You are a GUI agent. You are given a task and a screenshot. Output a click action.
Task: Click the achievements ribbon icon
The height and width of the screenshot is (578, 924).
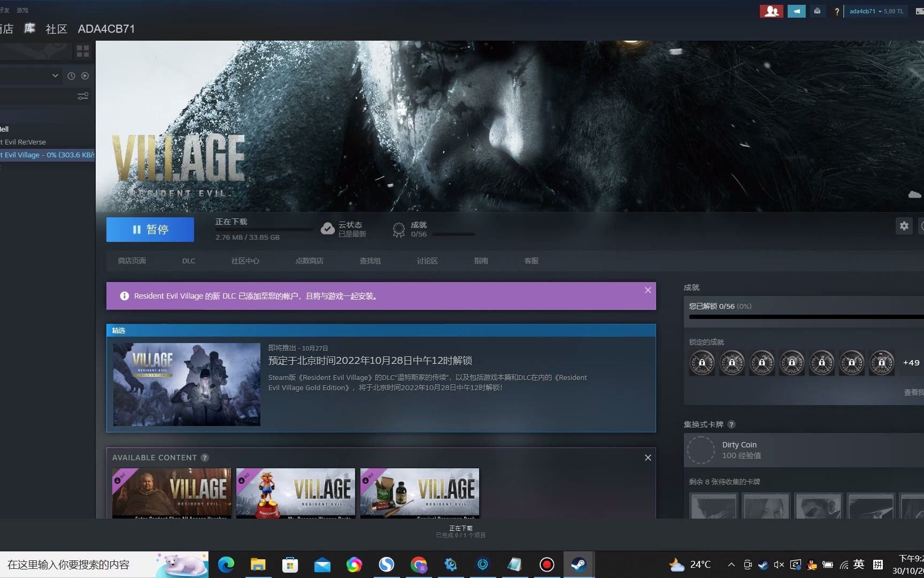click(x=399, y=230)
